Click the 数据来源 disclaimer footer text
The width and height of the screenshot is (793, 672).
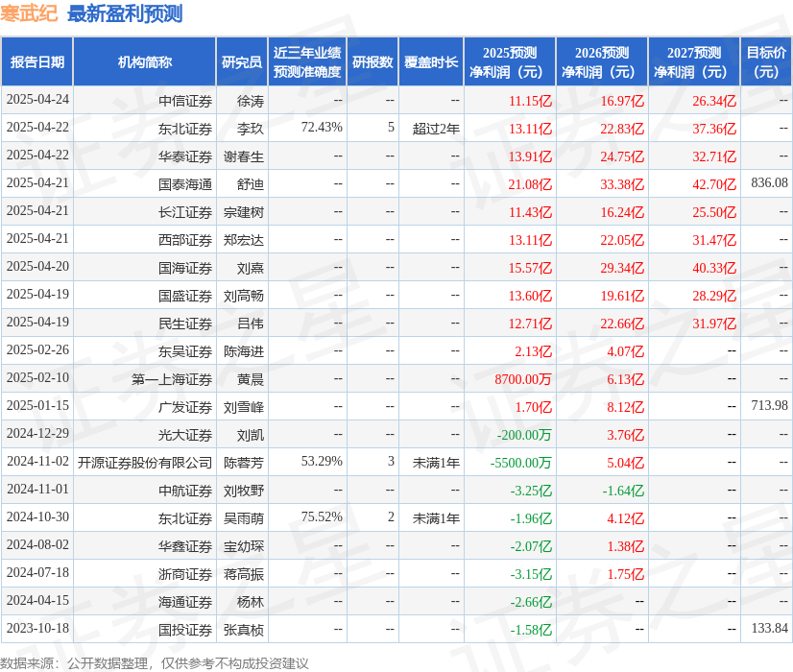[155, 663]
